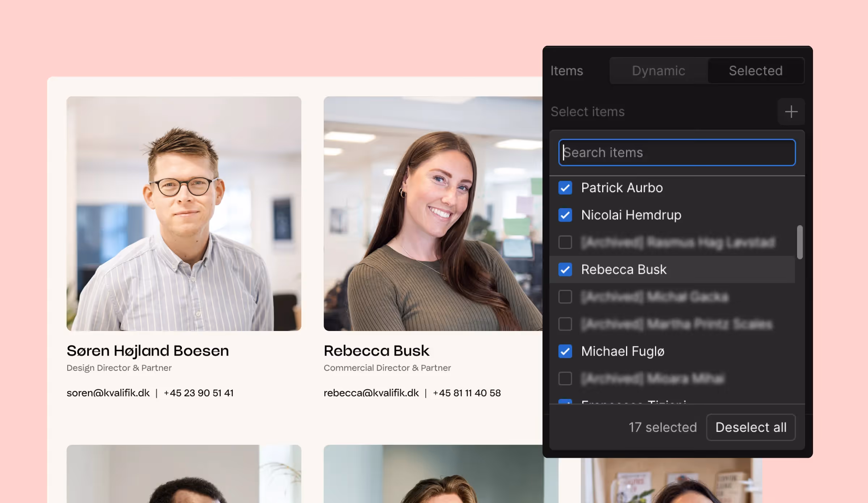The height and width of the screenshot is (503, 868).
Task: Click the Deselect all button
Action: [x=751, y=427]
